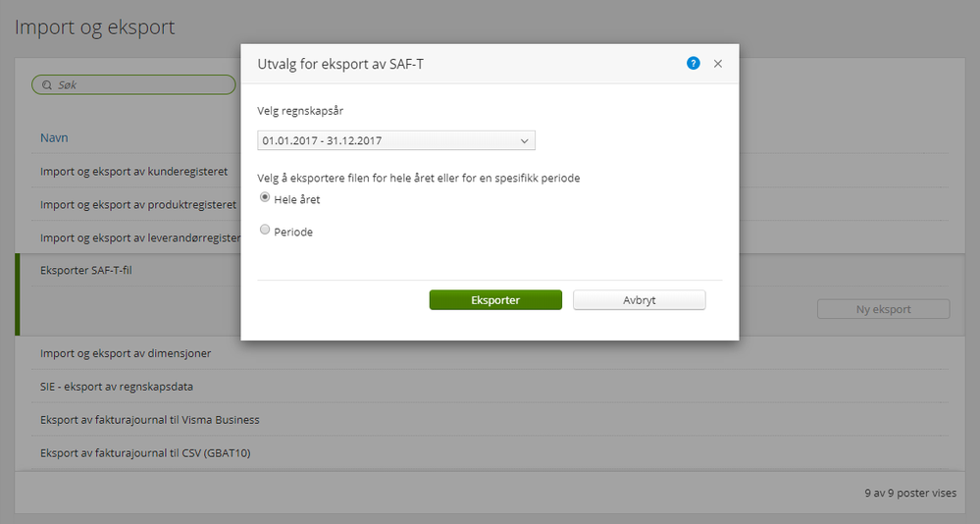Click the dialog title Utvalg for eksport av SAF-T
Image resolution: width=980 pixels, height=524 pixels.
tap(340, 65)
